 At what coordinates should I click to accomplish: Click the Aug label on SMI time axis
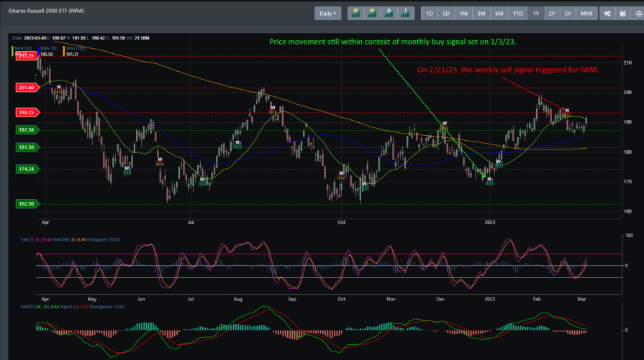coord(237,300)
